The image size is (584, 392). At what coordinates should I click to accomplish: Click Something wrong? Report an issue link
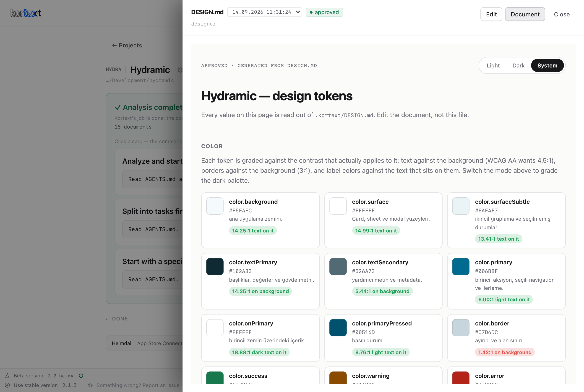138,385
